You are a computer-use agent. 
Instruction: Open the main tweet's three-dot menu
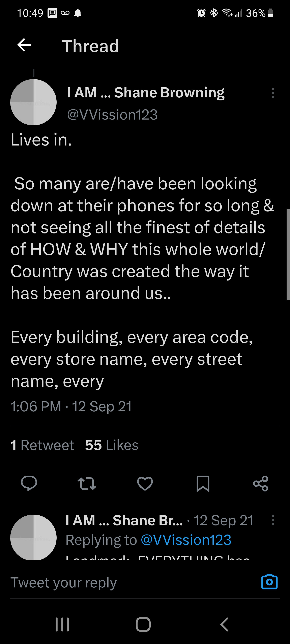(x=273, y=93)
